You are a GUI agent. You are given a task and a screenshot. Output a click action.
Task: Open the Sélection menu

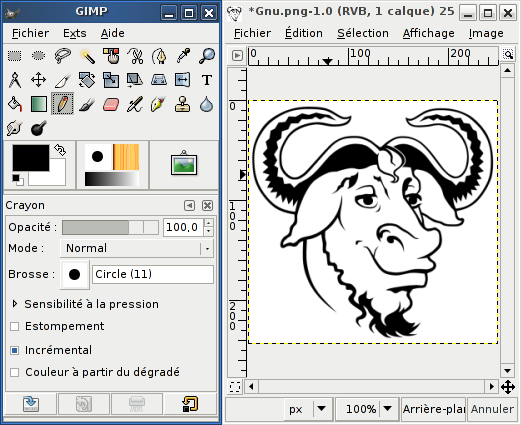coord(363,33)
